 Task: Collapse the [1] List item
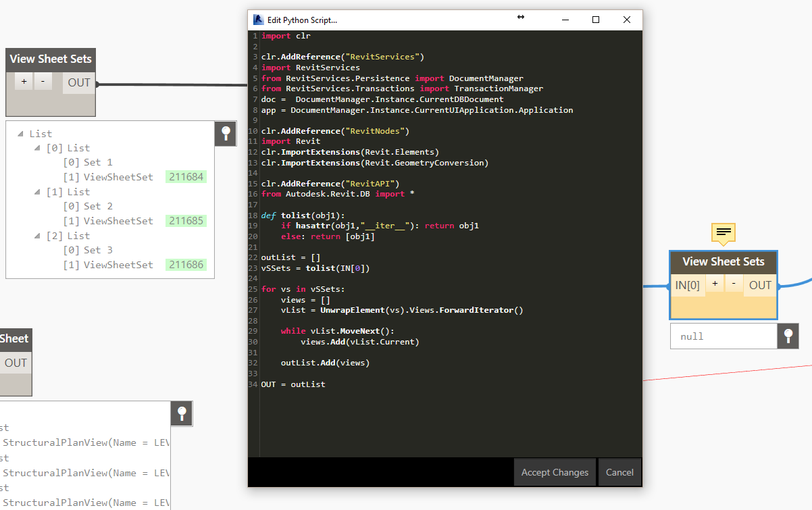tap(38, 192)
